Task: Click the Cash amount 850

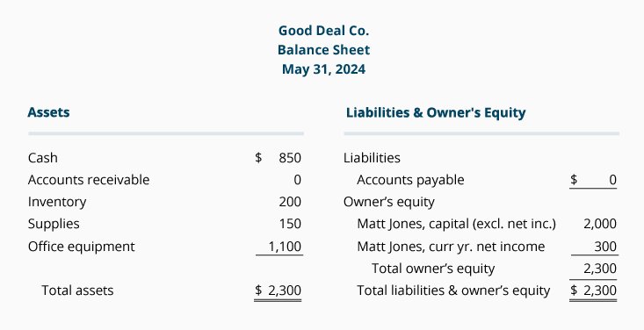Action: (290, 158)
